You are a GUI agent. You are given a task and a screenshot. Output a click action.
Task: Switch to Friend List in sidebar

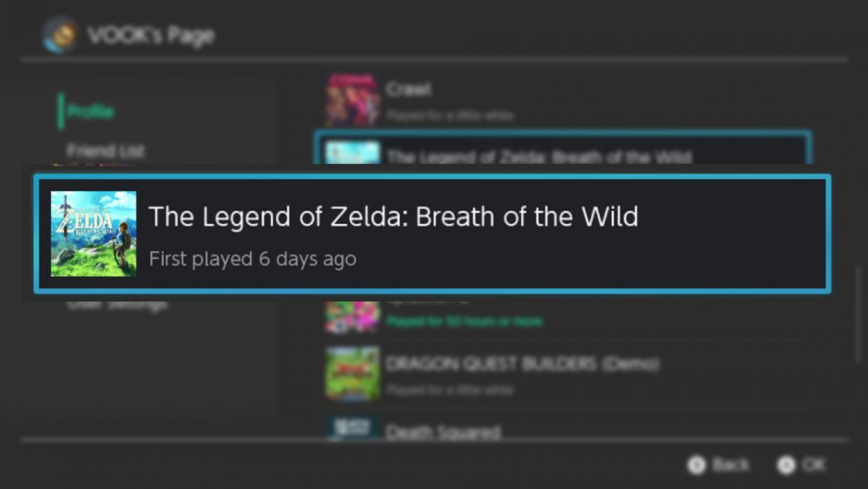105,150
